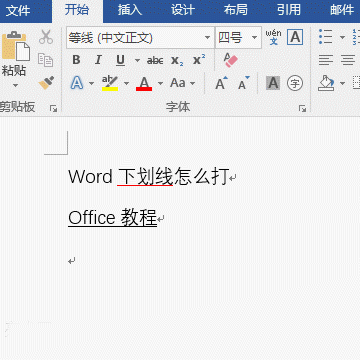Viewport: 360px width, 360px height.
Task: Toggle character shading gray A
Action: pos(273,83)
